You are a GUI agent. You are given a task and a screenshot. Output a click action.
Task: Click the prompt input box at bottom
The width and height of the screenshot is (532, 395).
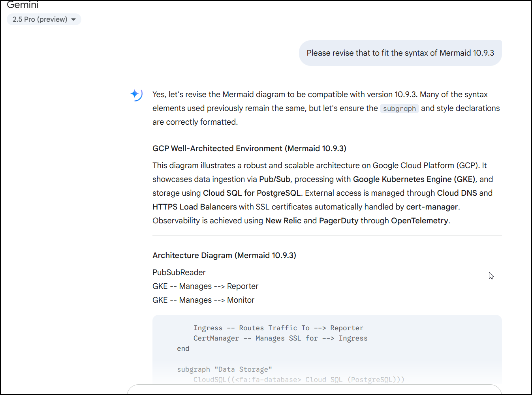tap(314, 389)
